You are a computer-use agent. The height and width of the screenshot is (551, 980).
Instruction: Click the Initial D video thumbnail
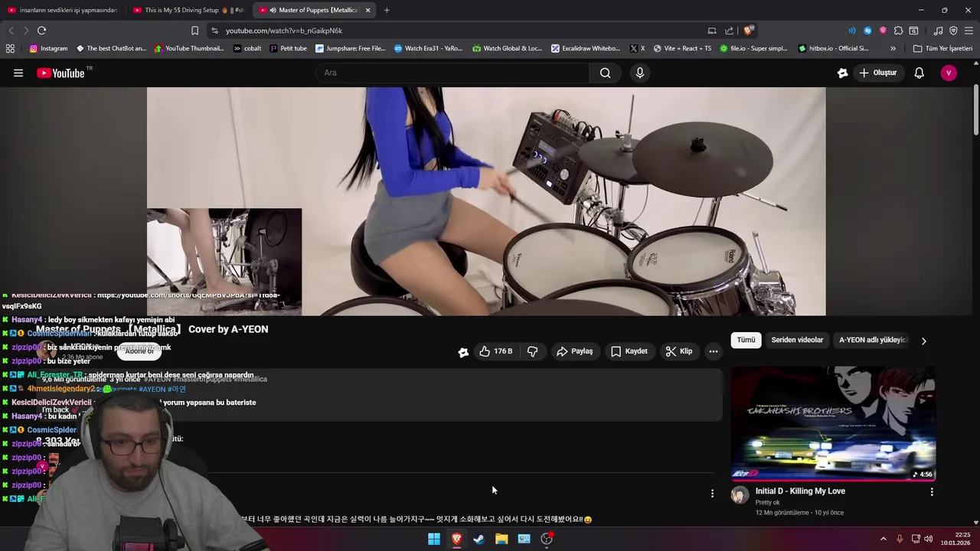pos(833,423)
